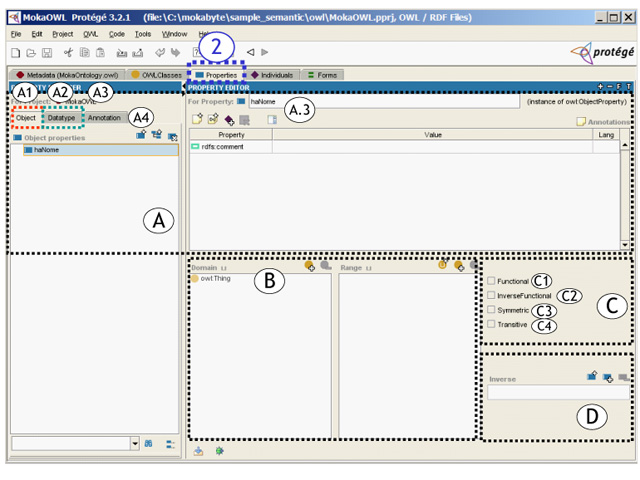Click the blue arrow tray icon at bottom
This screenshot has width=640, height=480.
(x=198, y=451)
